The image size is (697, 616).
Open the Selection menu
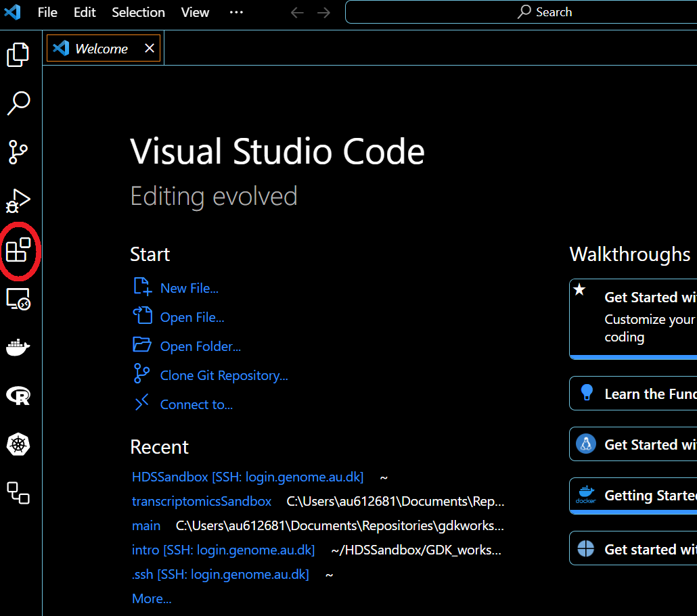[x=138, y=12]
